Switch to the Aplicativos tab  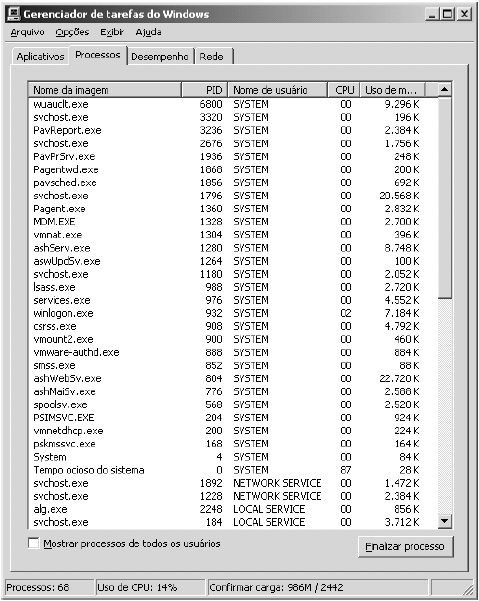41,57
